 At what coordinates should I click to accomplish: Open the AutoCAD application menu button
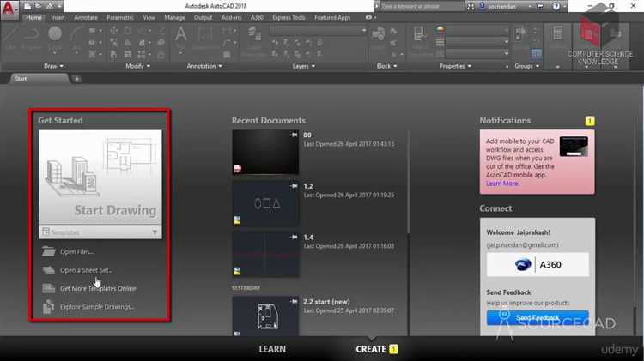(x=9, y=9)
